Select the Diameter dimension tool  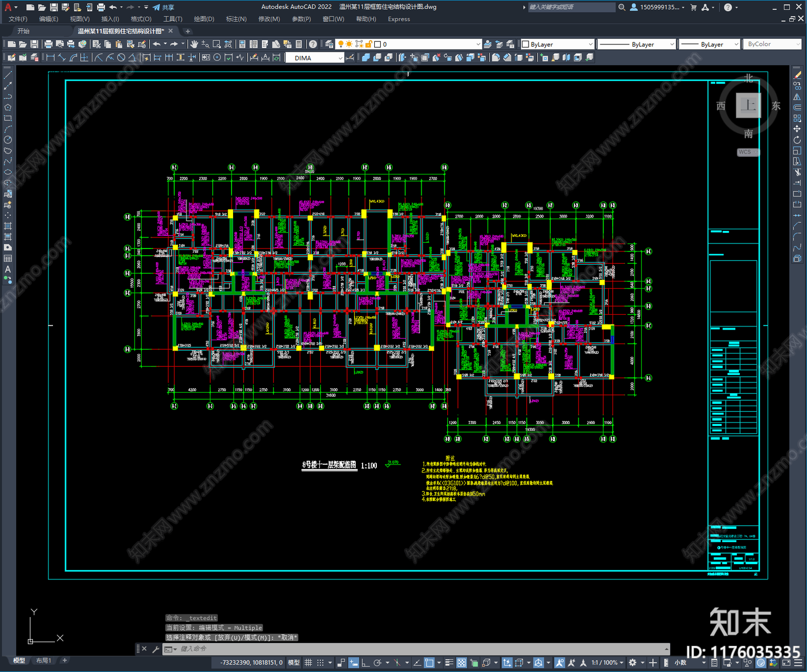[121, 57]
